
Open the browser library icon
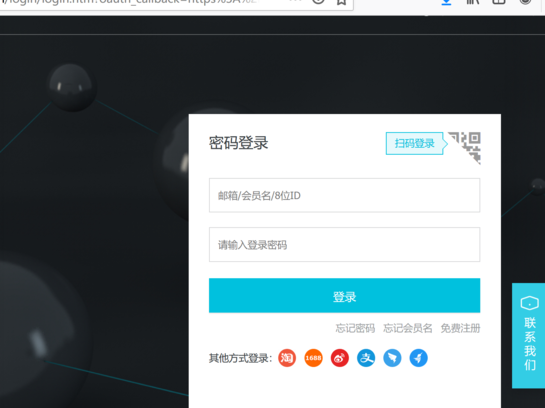pyautogui.click(x=473, y=2)
